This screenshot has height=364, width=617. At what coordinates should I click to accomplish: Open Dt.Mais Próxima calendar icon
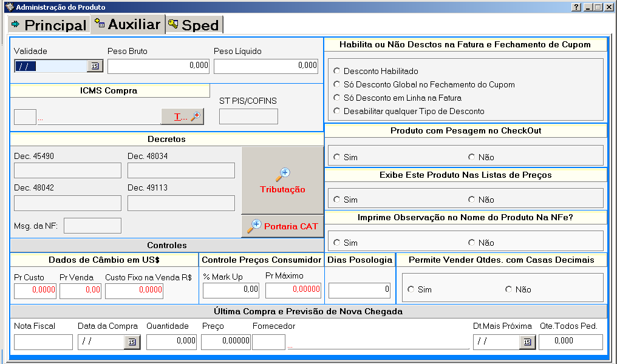(x=527, y=342)
